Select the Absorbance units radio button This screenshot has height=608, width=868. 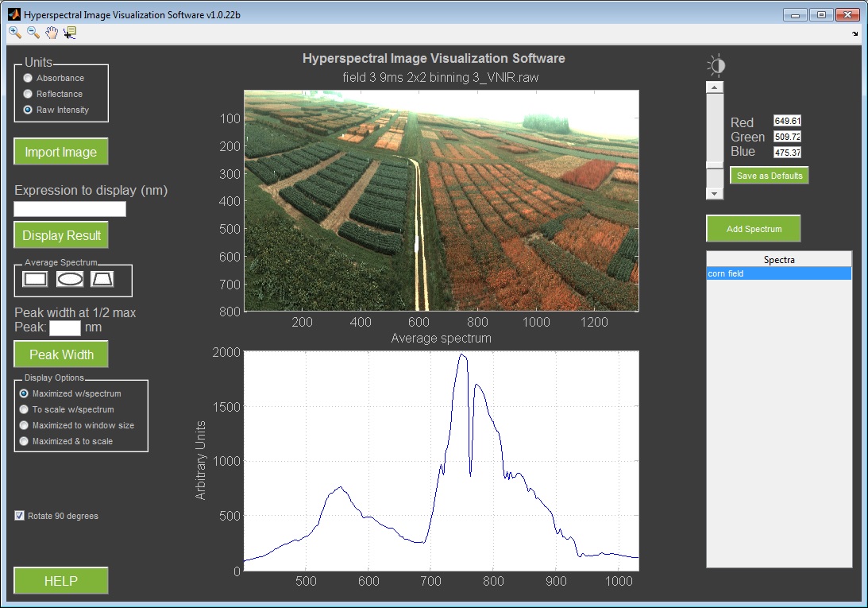click(x=26, y=78)
